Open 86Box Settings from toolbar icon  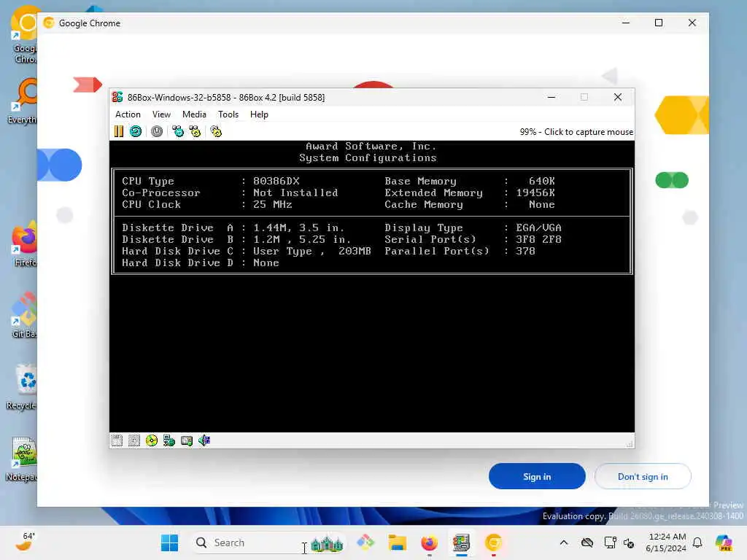(216, 131)
